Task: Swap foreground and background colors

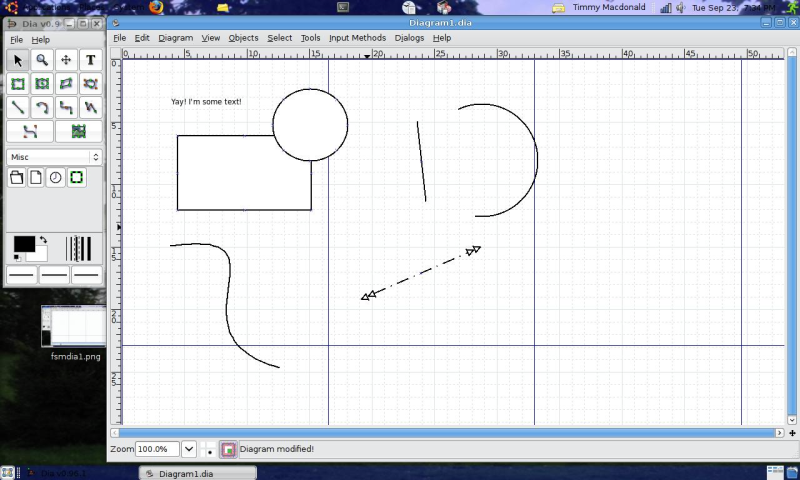Action: coord(43,240)
